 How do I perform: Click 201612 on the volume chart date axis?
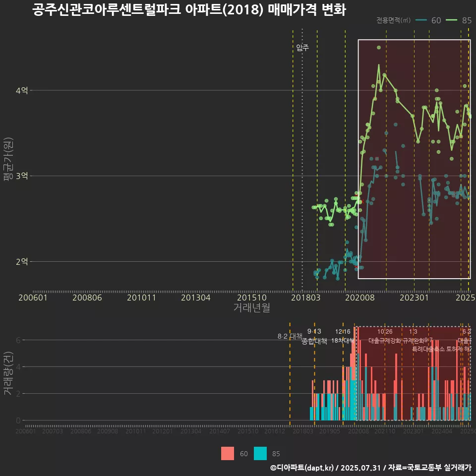(x=274, y=431)
